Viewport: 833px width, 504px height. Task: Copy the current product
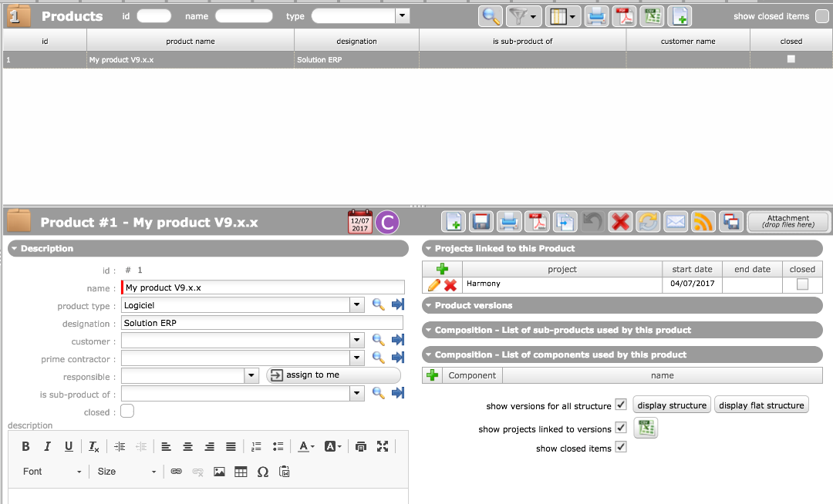point(565,222)
